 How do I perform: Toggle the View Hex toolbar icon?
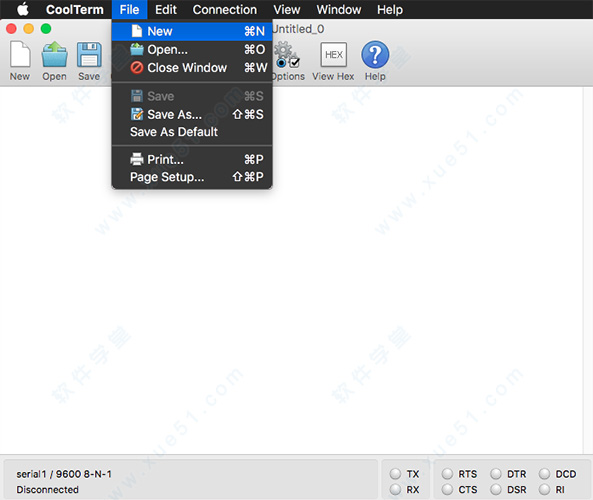(x=334, y=55)
